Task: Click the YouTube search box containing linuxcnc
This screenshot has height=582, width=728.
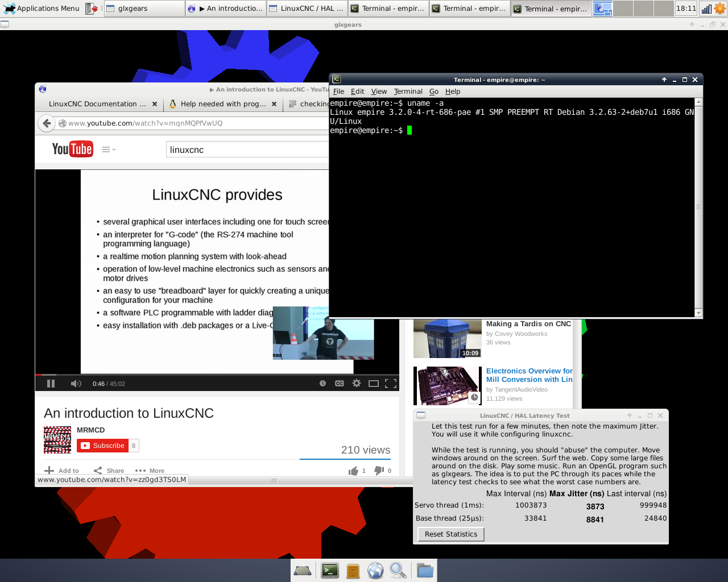Action: (247, 149)
